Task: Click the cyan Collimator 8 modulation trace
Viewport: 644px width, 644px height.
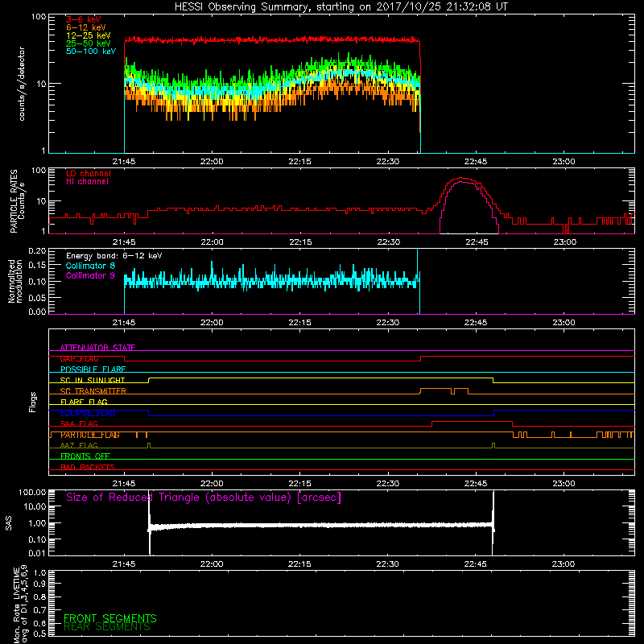Action: pos(271,281)
